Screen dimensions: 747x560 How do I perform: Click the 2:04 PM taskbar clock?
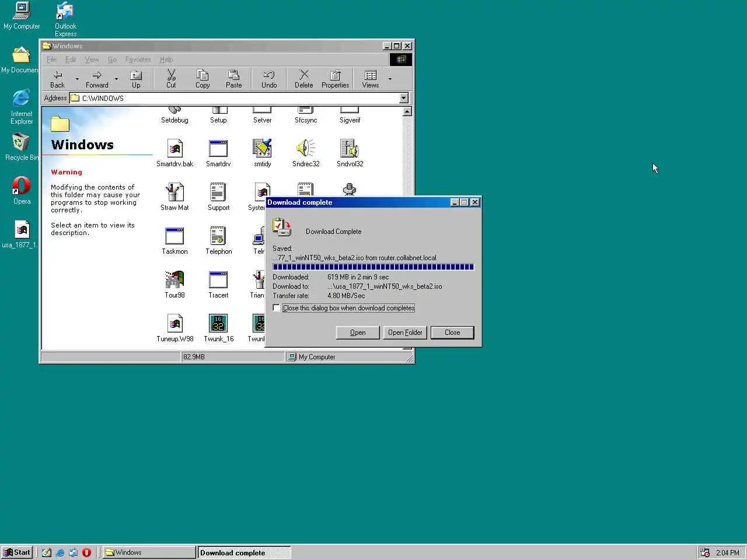point(728,552)
